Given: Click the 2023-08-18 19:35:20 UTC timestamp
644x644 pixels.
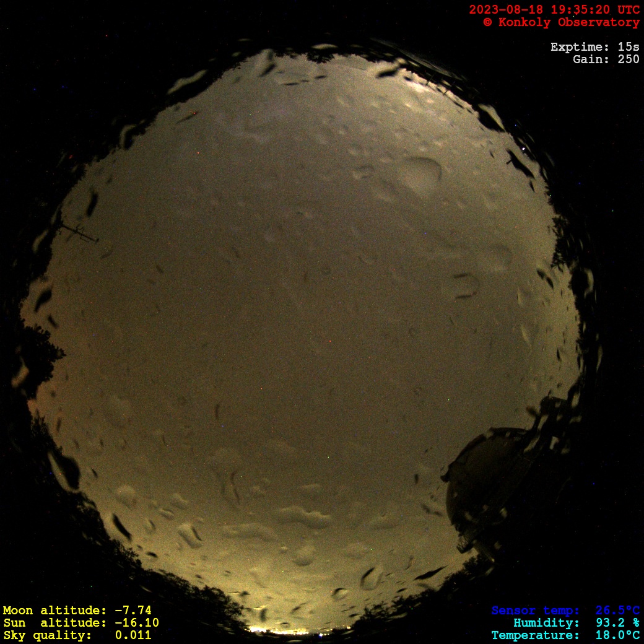Looking at the screenshot, I should pos(554,10).
